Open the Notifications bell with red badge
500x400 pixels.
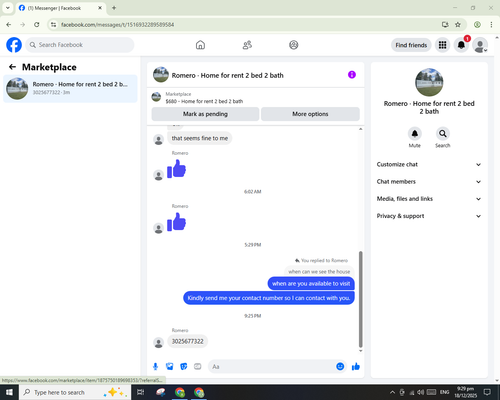pyautogui.click(x=461, y=45)
